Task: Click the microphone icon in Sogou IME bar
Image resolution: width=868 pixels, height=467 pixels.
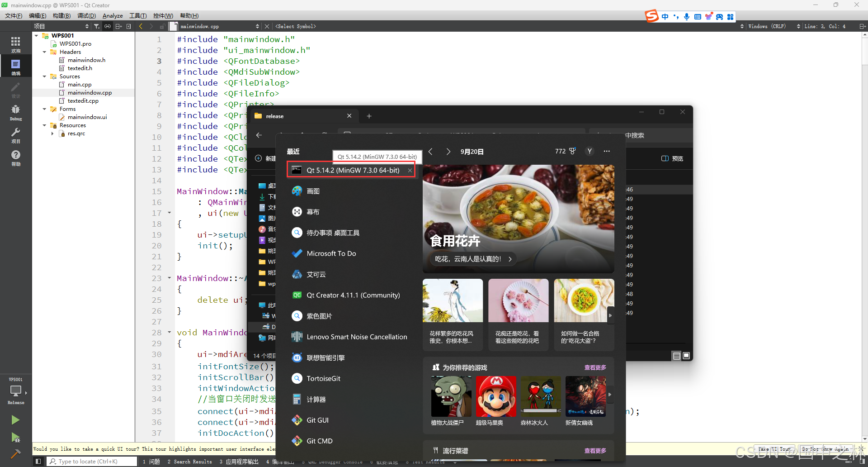Action: coord(687,17)
